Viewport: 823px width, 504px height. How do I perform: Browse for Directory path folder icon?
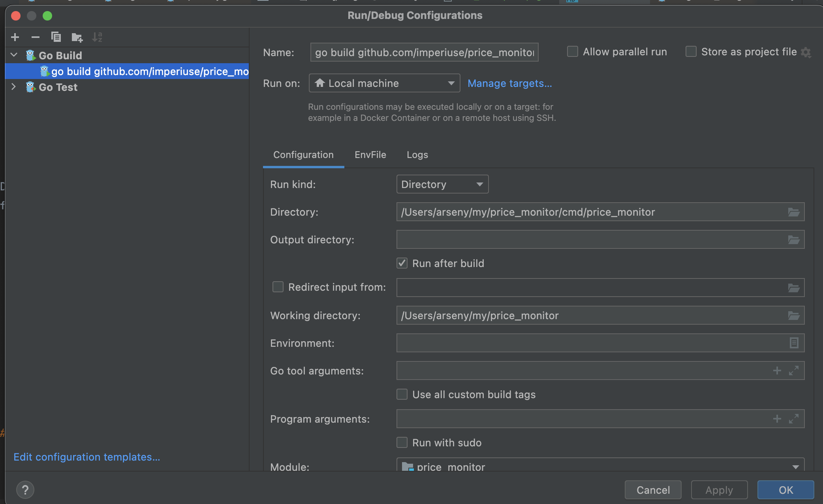(x=794, y=212)
